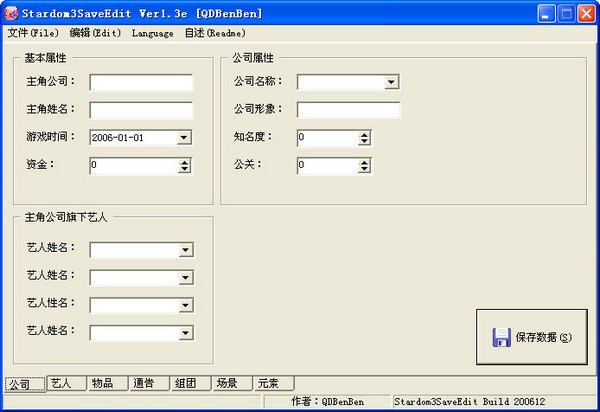Expand the second 艺人姓名 dropdown
The image size is (600, 412).
click(186, 278)
